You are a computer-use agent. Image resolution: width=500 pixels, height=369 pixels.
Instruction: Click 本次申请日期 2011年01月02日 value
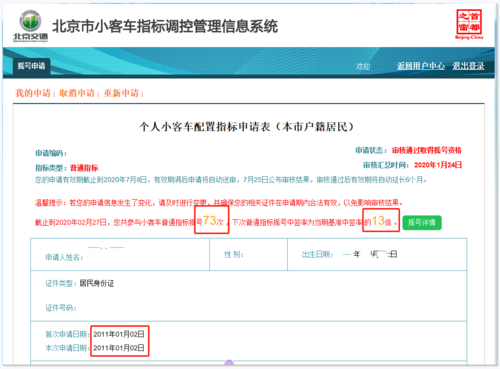(119, 348)
